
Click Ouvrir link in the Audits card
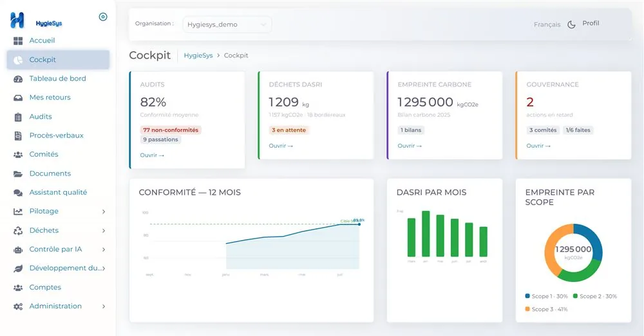(152, 155)
